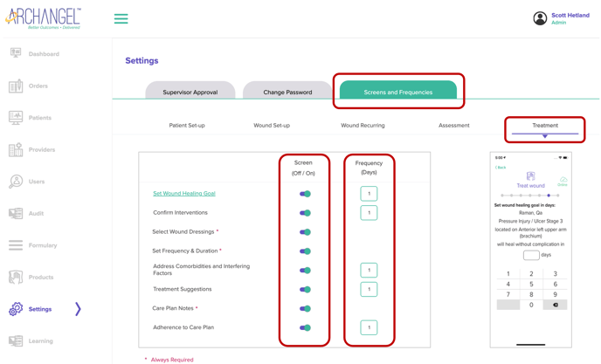Screen dimensions: 601x364
Task: Click the Orders sidebar icon
Action: 16,86
